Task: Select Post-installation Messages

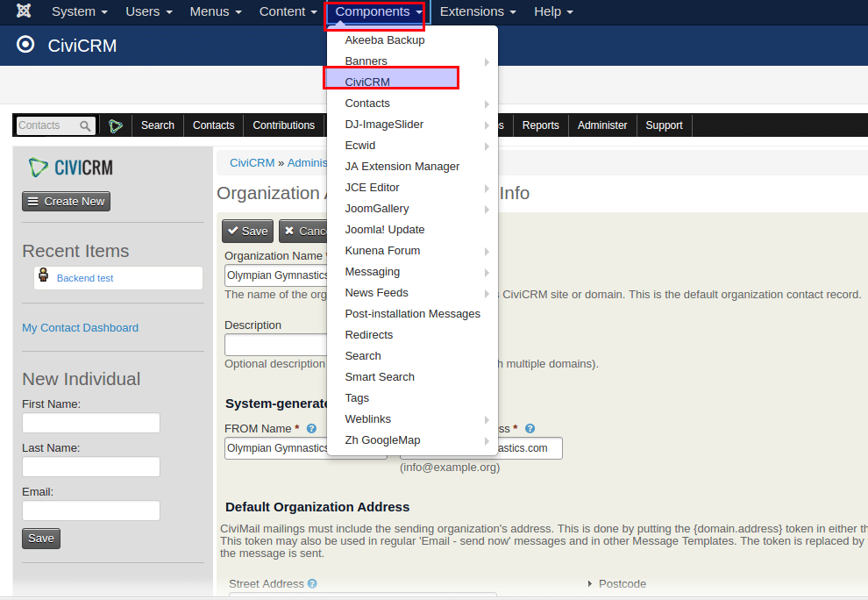Action: coord(412,313)
